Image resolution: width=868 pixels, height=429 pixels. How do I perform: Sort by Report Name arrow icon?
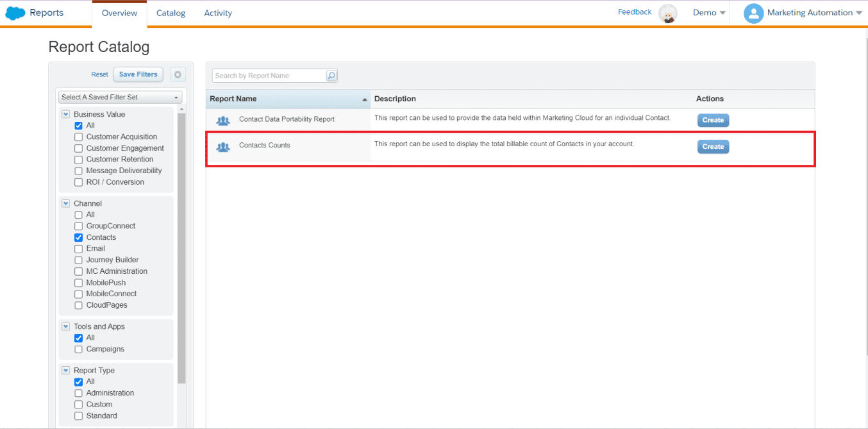(365, 99)
